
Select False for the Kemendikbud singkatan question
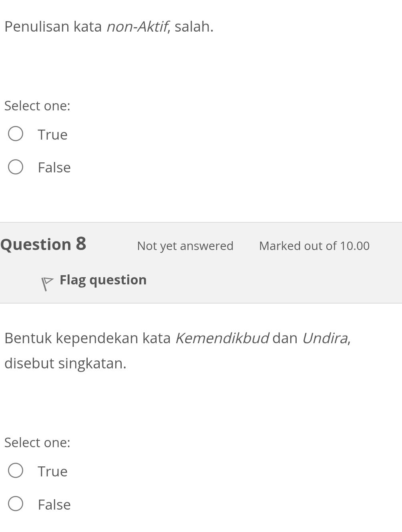click(x=15, y=504)
